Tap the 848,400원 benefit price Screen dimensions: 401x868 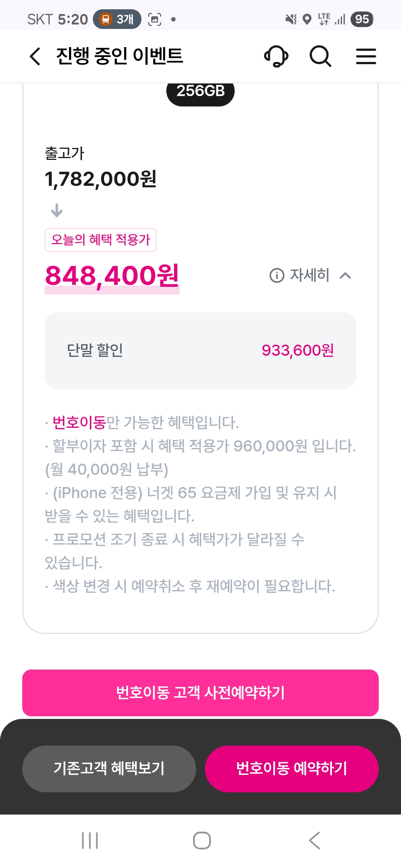click(x=112, y=276)
